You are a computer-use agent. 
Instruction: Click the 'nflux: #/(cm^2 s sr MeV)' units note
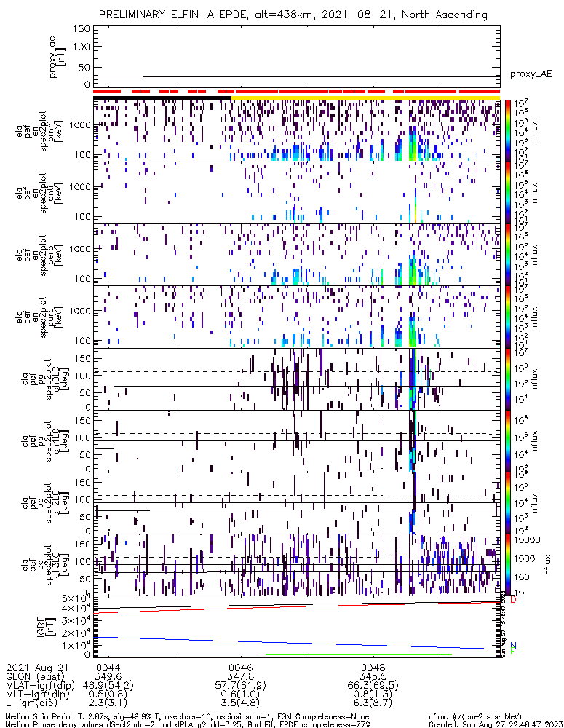(475, 717)
